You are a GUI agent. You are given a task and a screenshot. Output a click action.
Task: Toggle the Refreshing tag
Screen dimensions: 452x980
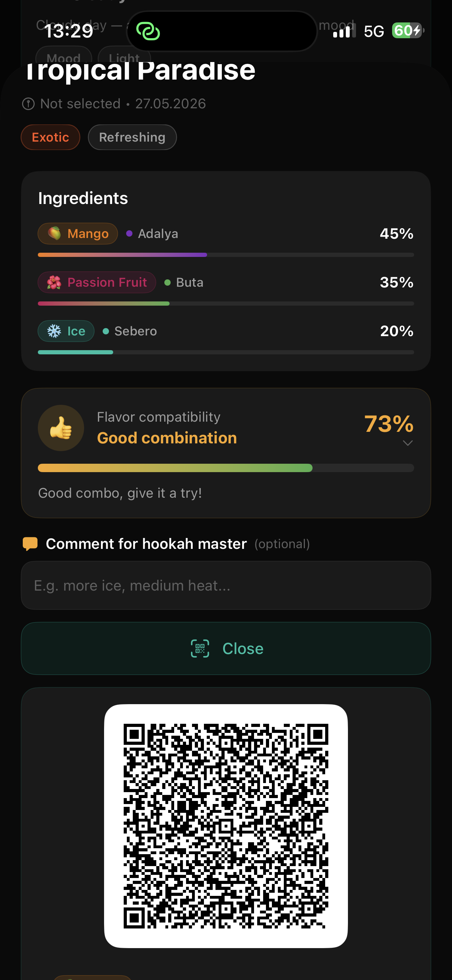point(132,137)
